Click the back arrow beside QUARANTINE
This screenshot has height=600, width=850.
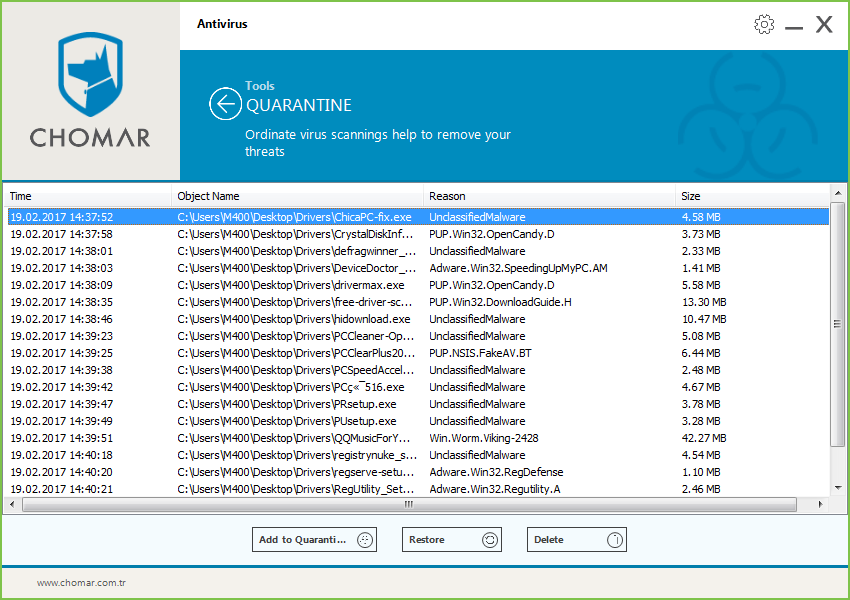click(x=225, y=104)
